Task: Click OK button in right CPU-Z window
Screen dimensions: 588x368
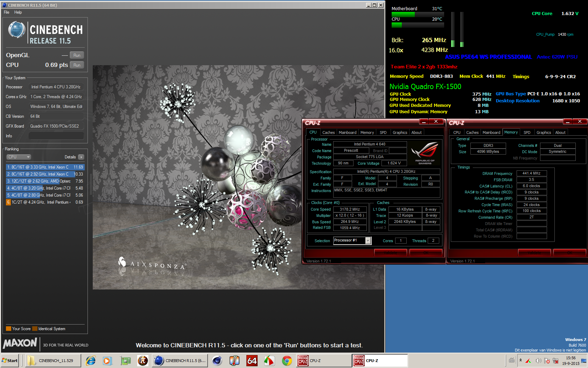Action: point(570,253)
